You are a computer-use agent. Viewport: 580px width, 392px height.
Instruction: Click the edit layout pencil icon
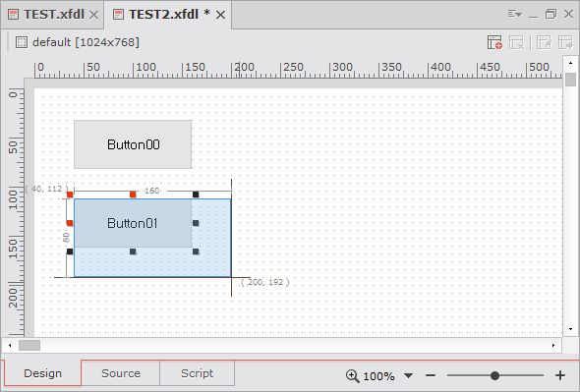tap(544, 42)
